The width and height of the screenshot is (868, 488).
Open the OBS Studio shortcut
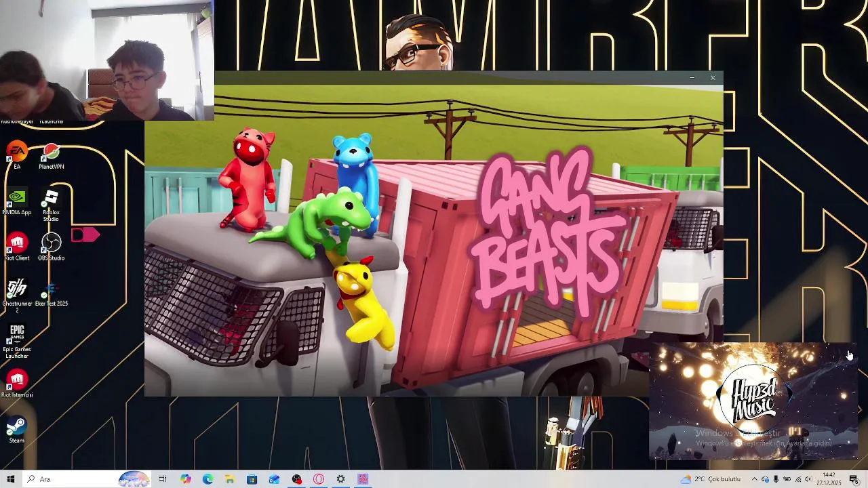[51, 247]
